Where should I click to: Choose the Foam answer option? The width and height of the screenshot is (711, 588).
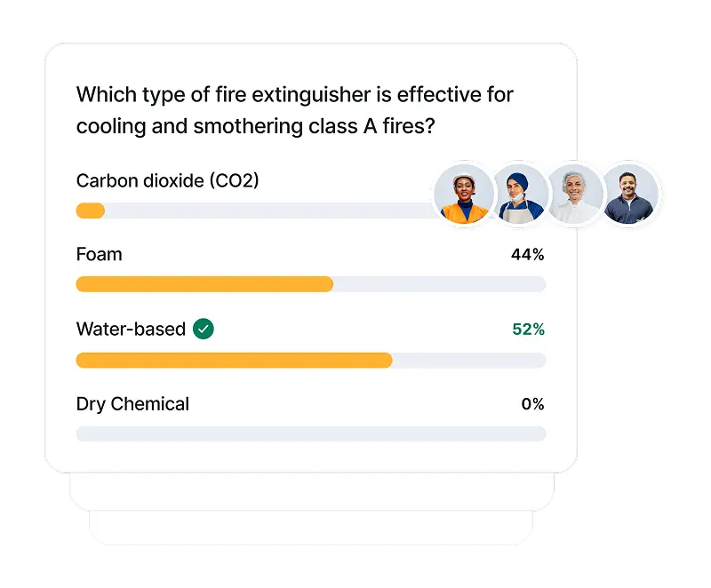tap(99, 254)
